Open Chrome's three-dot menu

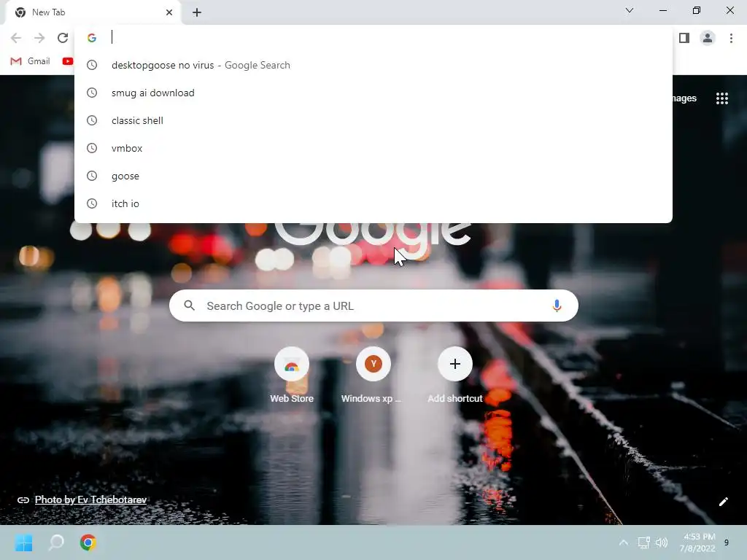[x=731, y=38]
